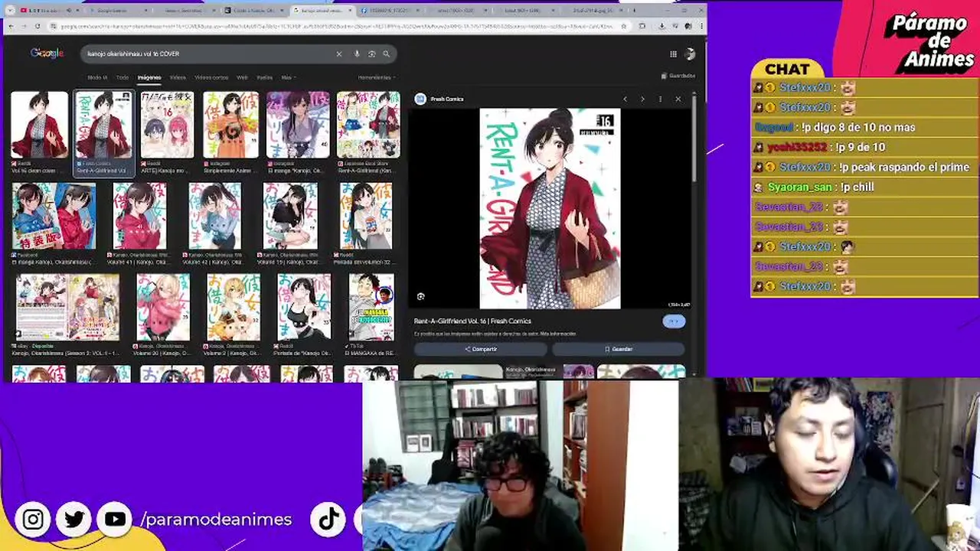
Task: Click the Guardar save button
Action: click(618, 349)
